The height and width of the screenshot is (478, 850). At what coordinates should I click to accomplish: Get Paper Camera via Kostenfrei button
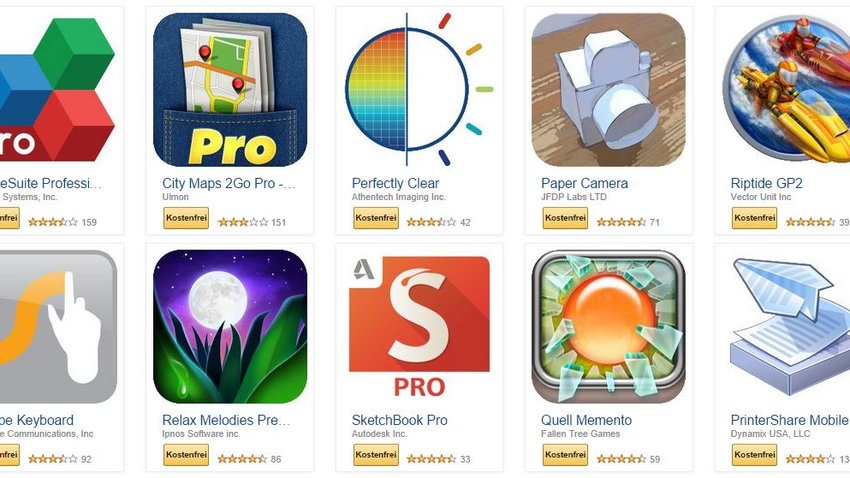565,218
